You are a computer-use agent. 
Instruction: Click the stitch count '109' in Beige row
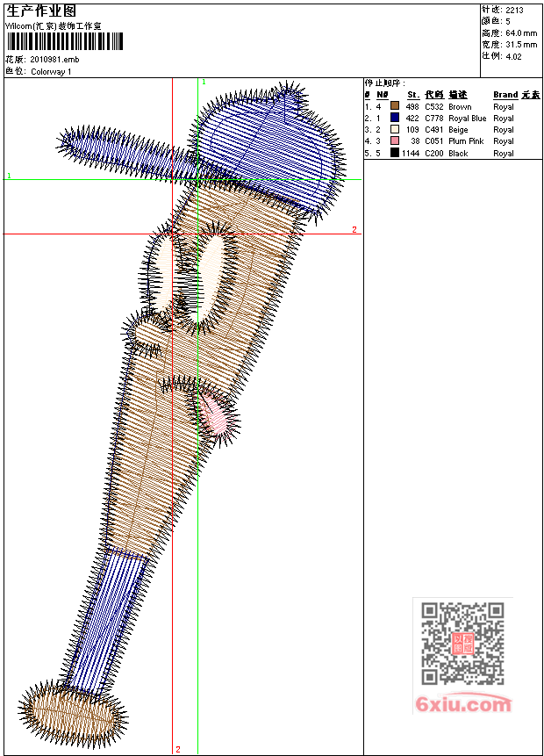coord(412,130)
